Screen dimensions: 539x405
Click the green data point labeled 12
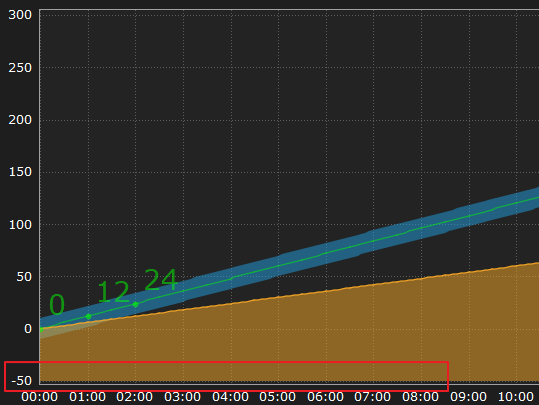coord(88,316)
